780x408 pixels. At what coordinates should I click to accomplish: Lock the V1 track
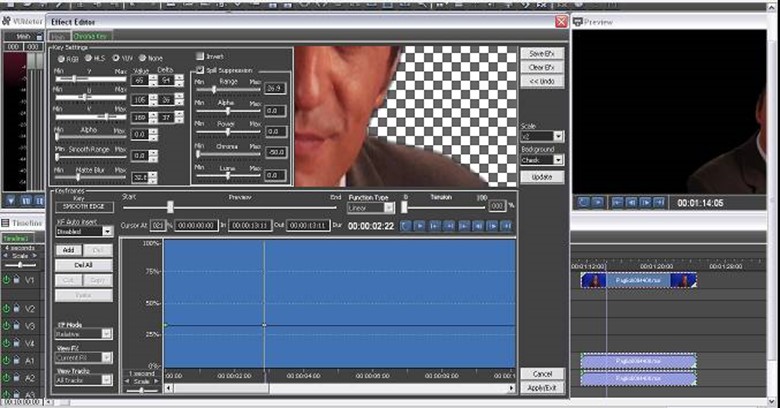coord(16,280)
